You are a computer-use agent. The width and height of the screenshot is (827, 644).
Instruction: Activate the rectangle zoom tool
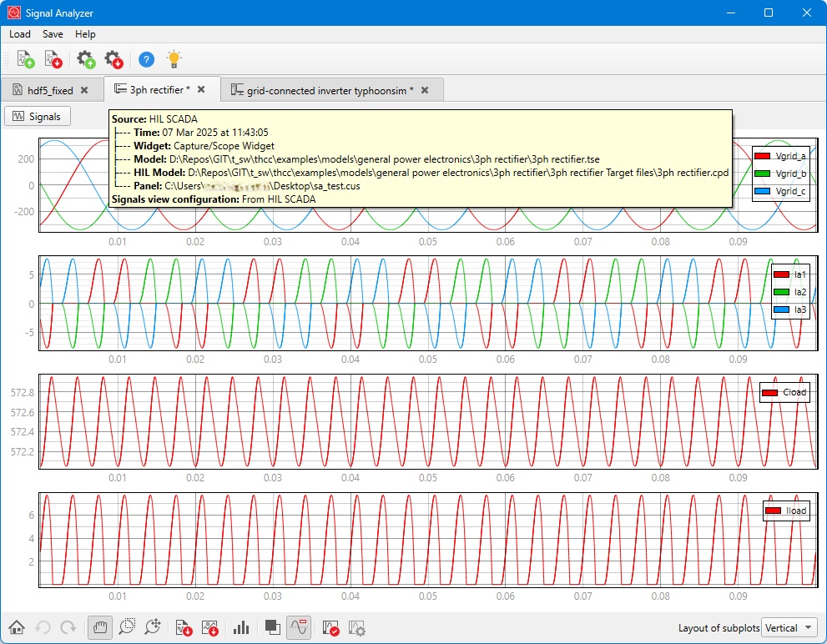click(127, 627)
